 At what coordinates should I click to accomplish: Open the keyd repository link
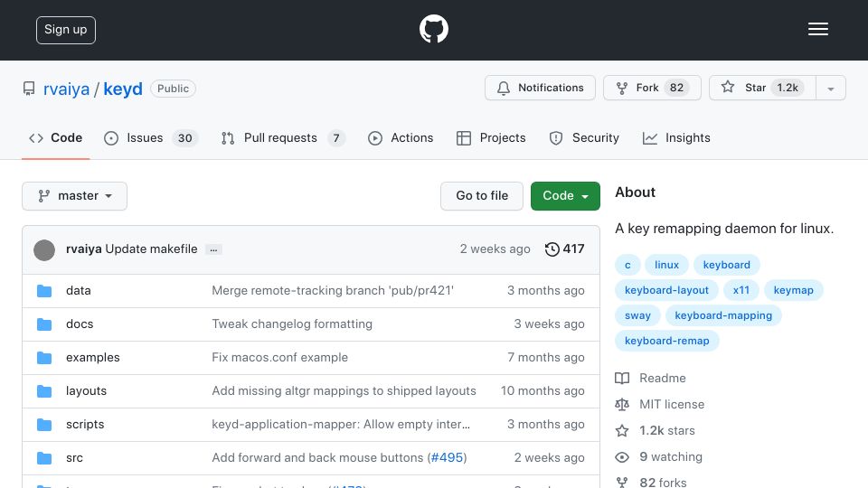(123, 89)
